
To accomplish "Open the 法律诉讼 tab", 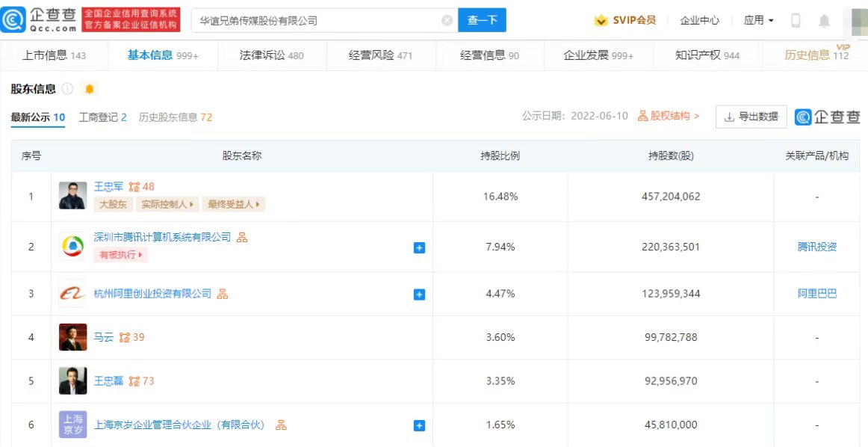I will [x=271, y=55].
